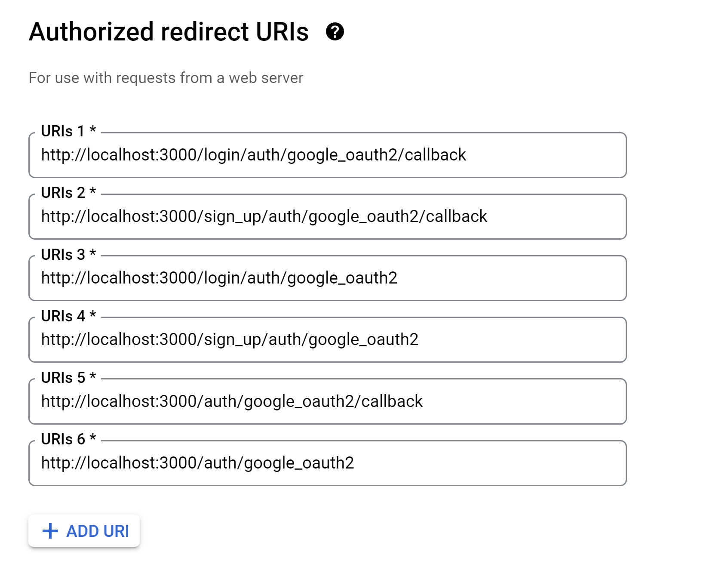Screen dimensions: 728x561
Task: Click the "Authorized redirect URIs" heading
Action: 169,32
